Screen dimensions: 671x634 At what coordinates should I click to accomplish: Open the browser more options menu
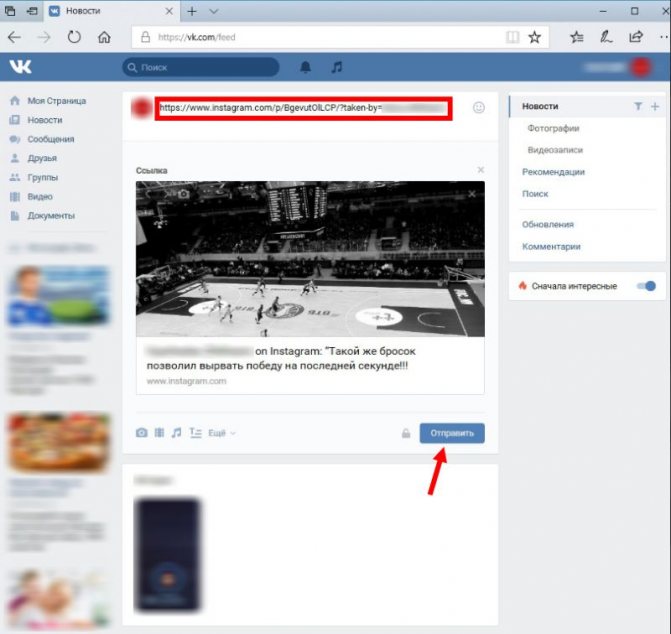click(664, 37)
